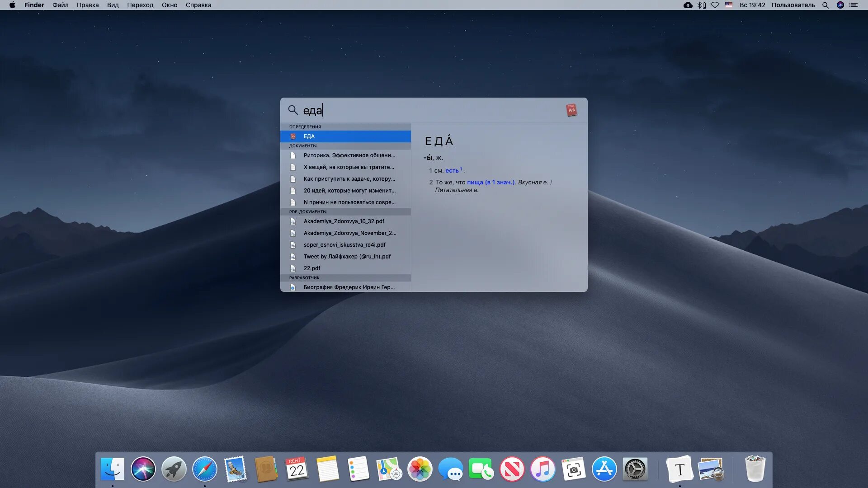Open the Photos app icon

point(420,469)
